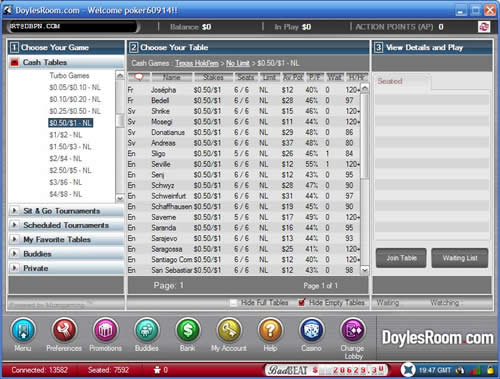Image resolution: width=500 pixels, height=379 pixels.
Task: Click the user icon next to GMT time
Action: click(460, 370)
